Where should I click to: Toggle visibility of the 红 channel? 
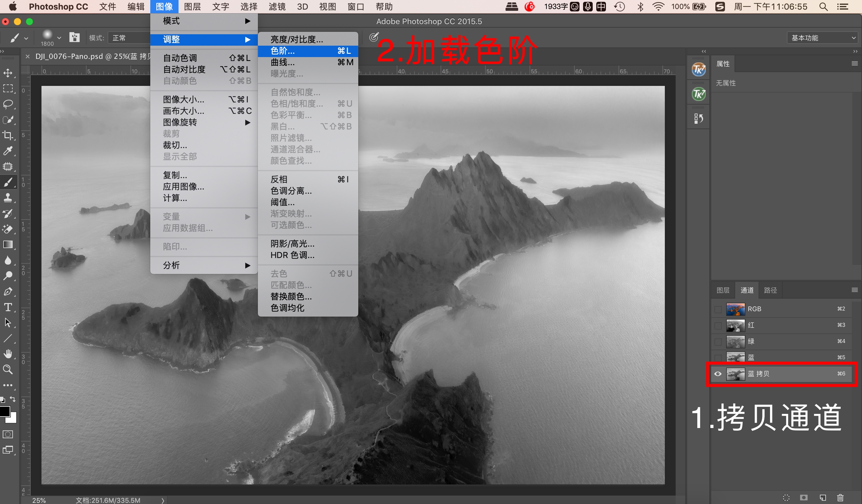pos(718,325)
